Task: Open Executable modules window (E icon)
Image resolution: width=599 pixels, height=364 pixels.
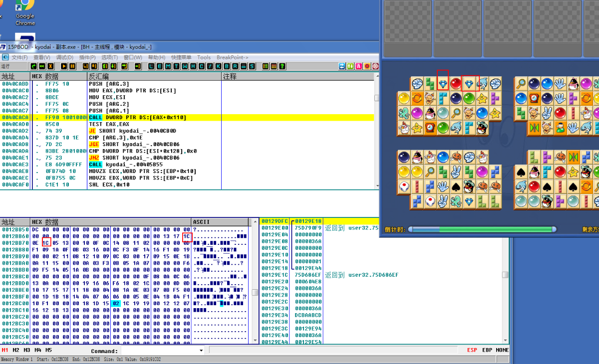Action: point(160,66)
